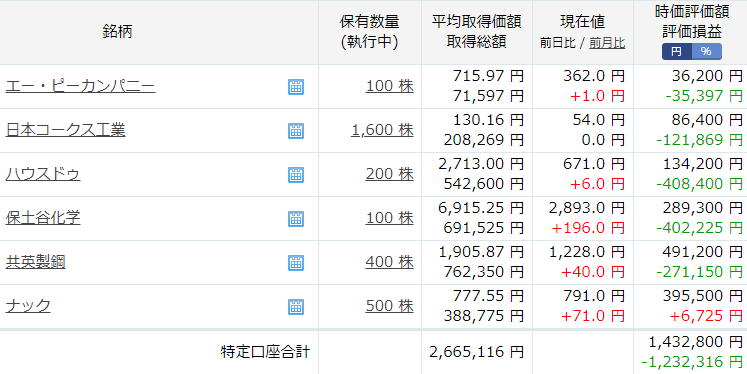Open calendar icon for ナック
Image resolution: width=747 pixels, height=374 pixels.
(296, 307)
